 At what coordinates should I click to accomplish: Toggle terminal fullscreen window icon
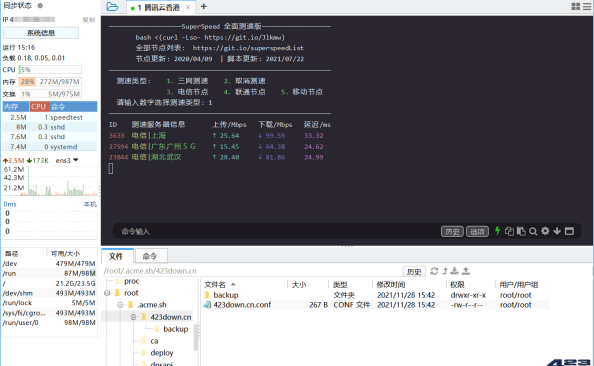pos(569,231)
